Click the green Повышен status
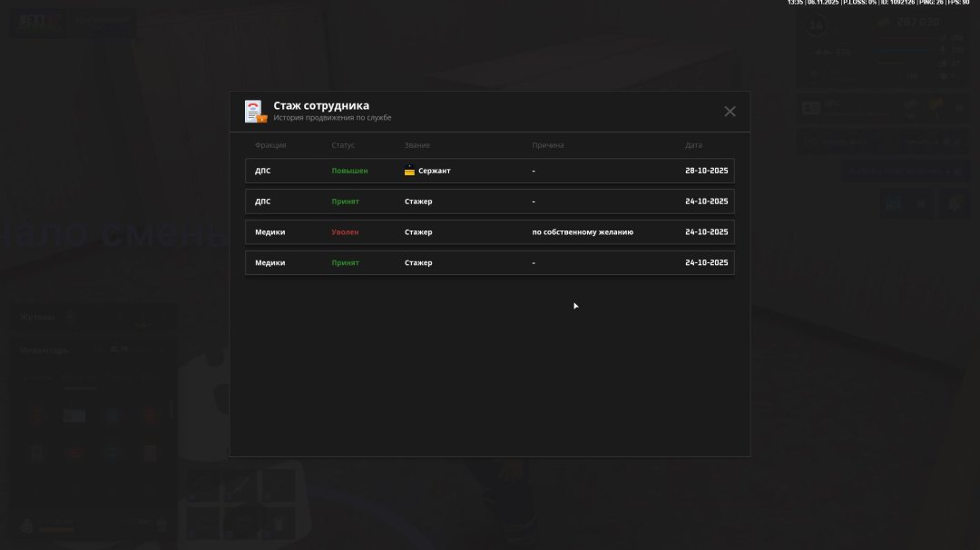 pyautogui.click(x=349, y=171)
